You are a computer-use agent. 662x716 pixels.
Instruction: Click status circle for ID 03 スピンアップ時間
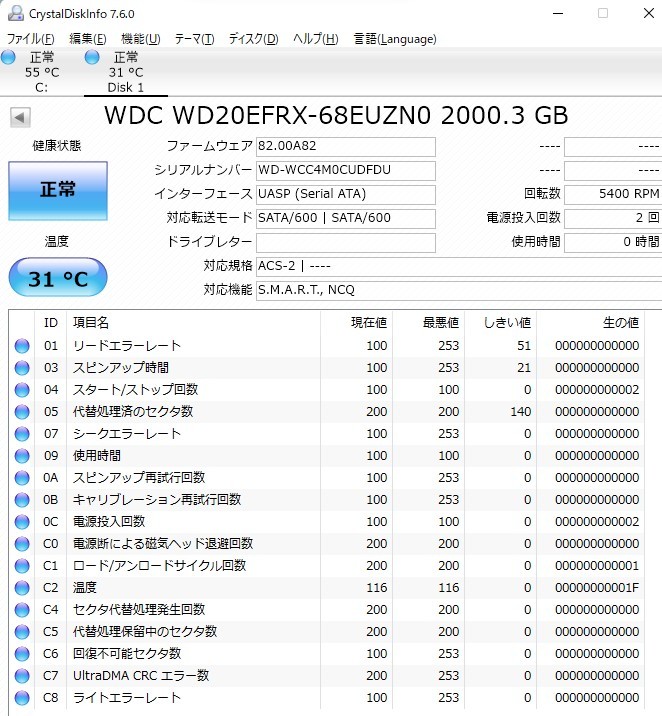[22, 368]
